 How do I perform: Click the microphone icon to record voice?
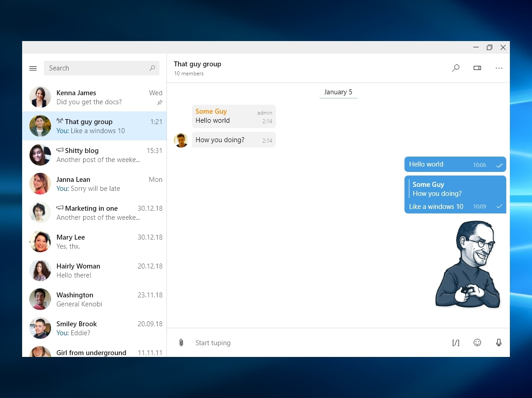pos(499,342)
